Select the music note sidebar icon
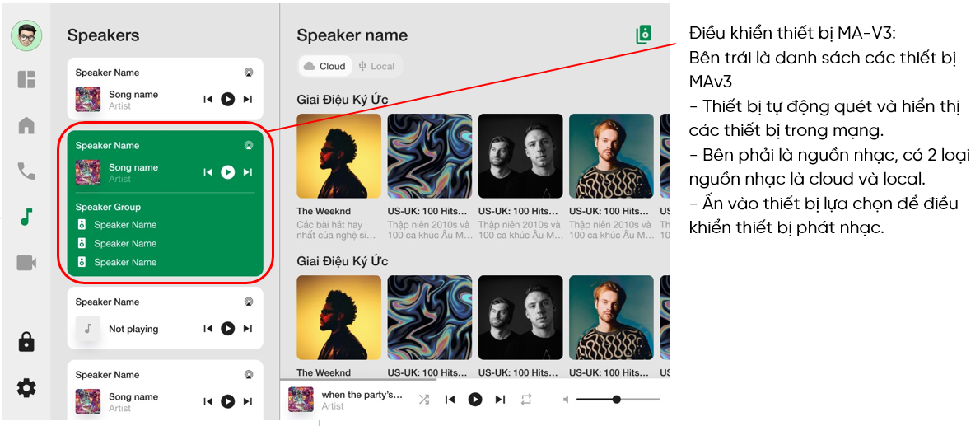The width and height of the screenshot is (980, 426). [x=26, y=217]
